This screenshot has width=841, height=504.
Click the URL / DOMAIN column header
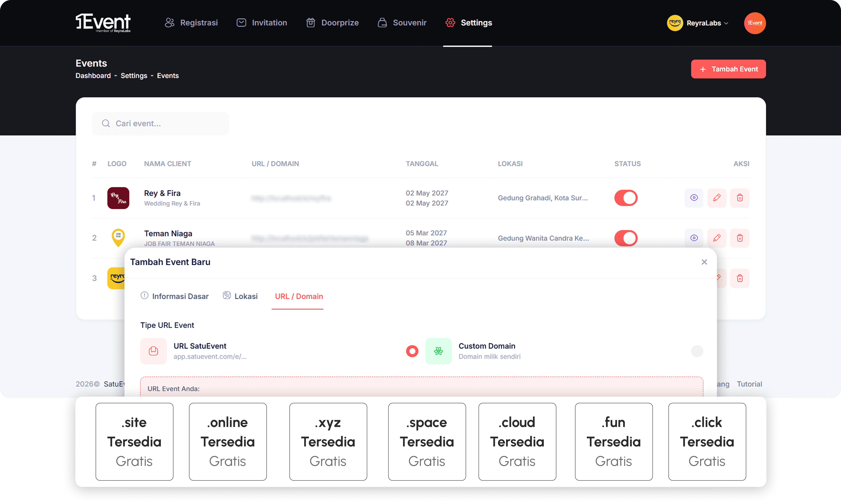click(x=275, y=164)
